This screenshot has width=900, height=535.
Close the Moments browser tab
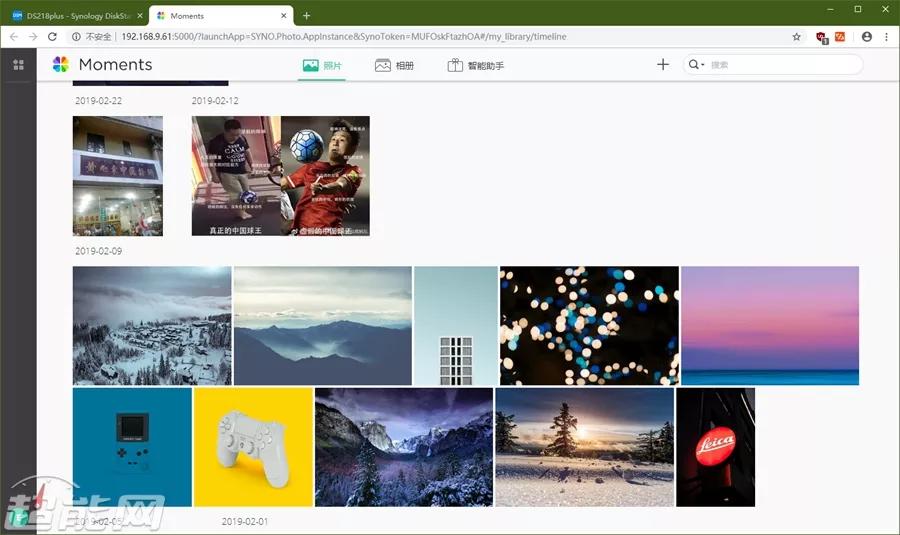click(284, 16)
